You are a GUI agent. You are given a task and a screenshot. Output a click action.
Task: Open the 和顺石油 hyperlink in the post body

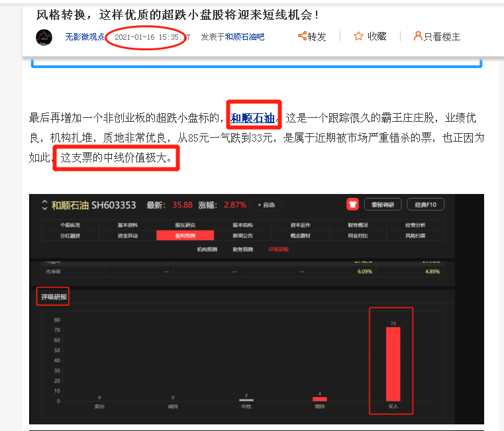tap(252, 118)
